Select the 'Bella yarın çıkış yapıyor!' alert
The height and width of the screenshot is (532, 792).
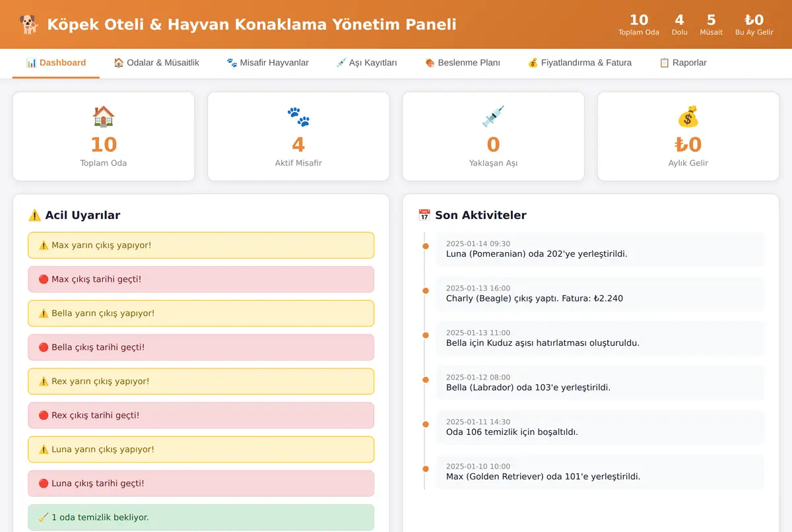click(201, 314)
